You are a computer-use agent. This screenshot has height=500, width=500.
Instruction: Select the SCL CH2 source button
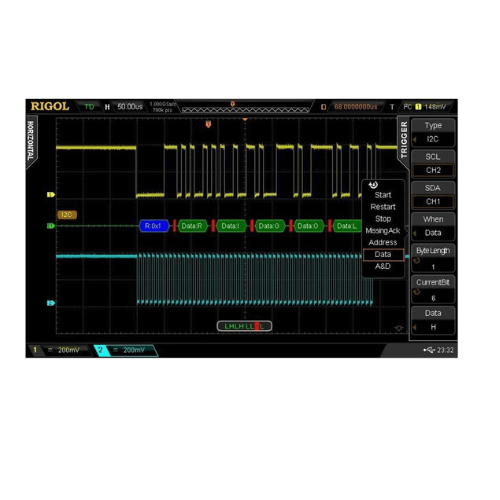(433, 164)
